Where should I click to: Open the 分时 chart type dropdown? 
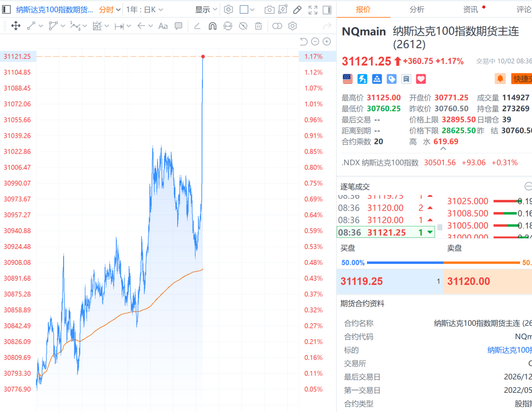coord(109,10)
